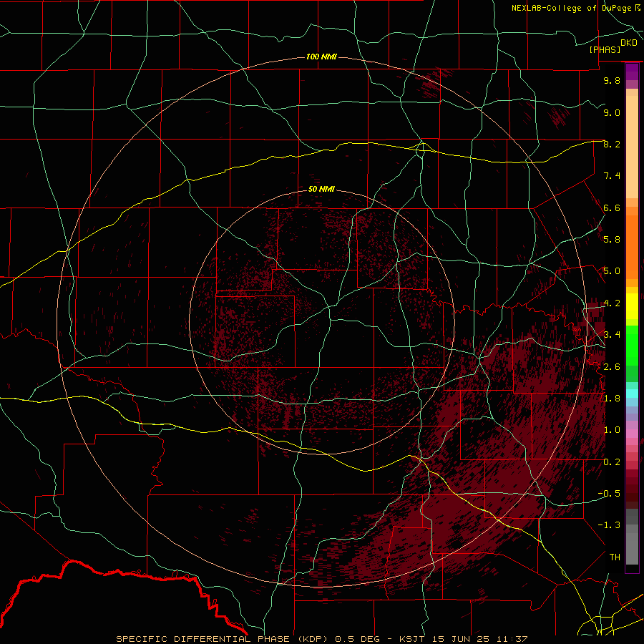This screenshot has width=644, height=644.
Task: Pick the yellow segment of the color bar
Action: 632,306
